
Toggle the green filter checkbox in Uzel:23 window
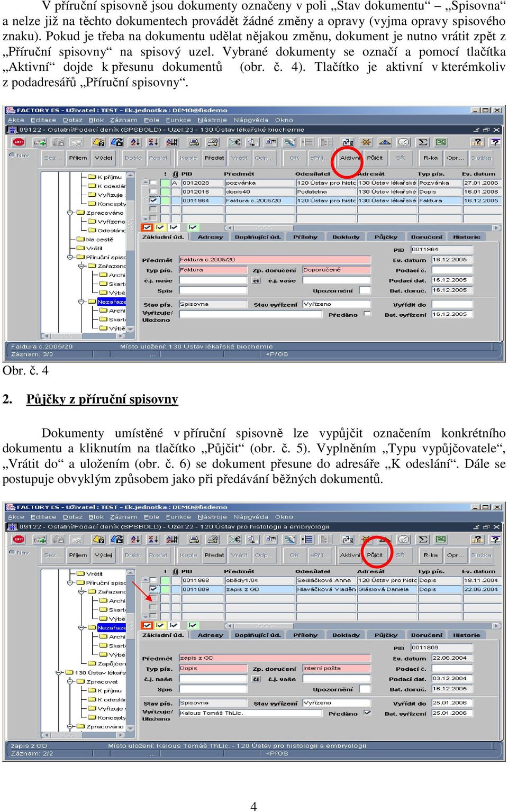click(x=193, y=227)
